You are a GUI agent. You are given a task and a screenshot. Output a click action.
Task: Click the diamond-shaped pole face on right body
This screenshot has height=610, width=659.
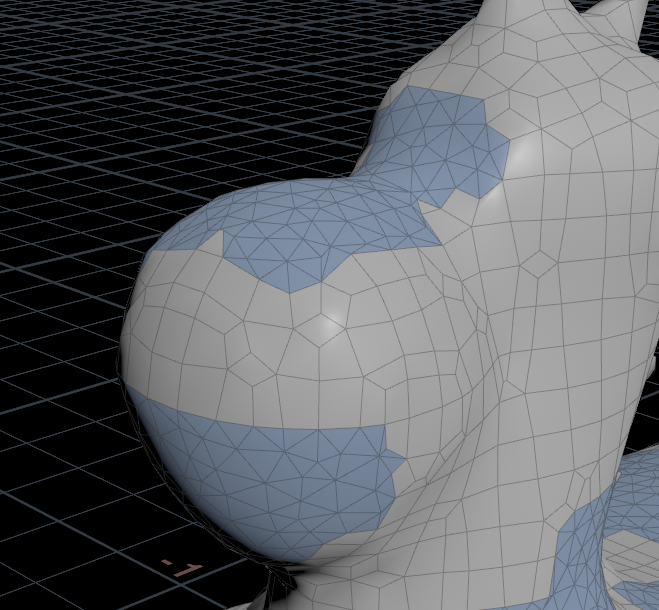(541, 263)
